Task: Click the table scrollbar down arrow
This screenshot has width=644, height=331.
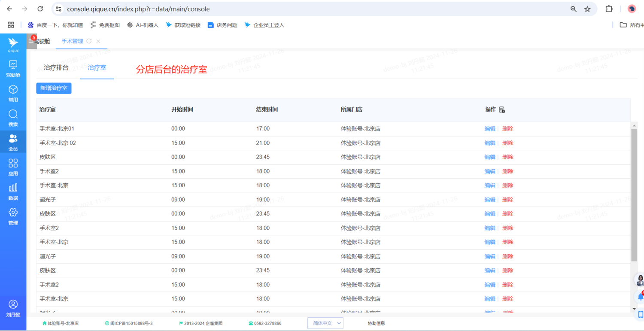Action: 634,309
